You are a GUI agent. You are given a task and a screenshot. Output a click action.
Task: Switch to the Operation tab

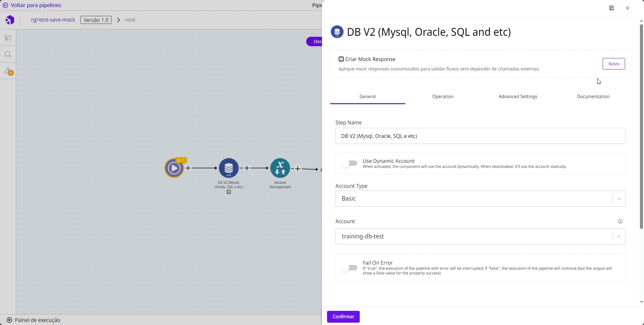[443, 96]
